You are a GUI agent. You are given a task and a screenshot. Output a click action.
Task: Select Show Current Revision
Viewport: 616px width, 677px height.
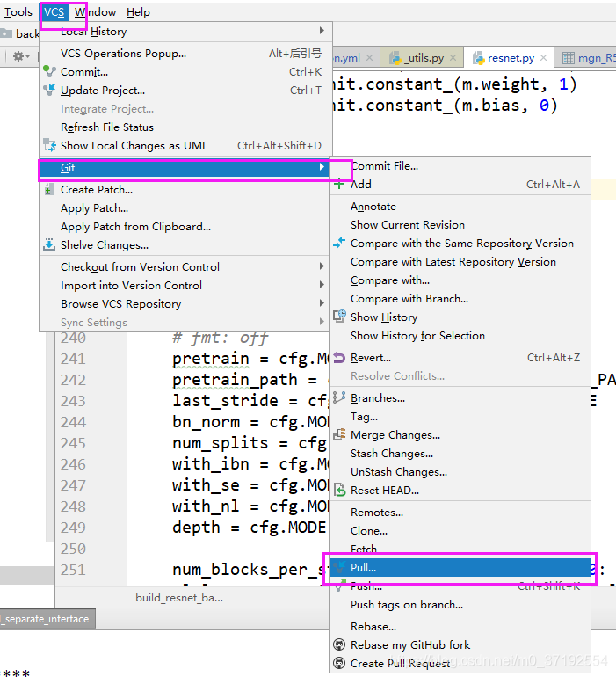click(460, 225)
